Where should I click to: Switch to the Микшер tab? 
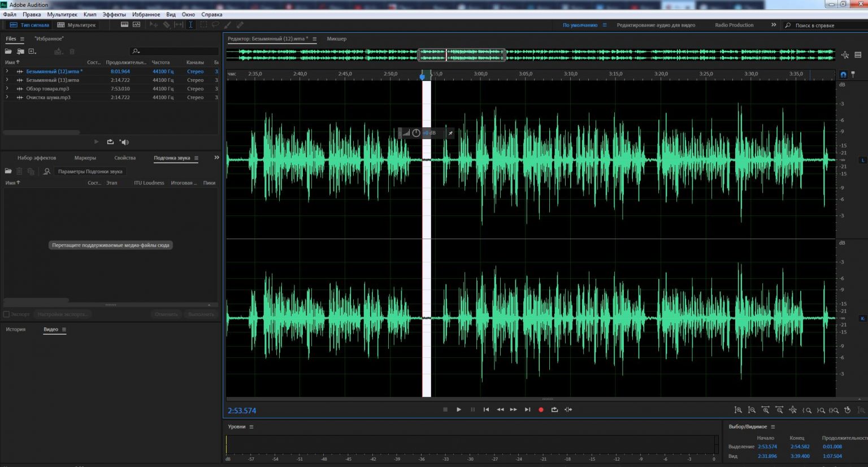pos(337,38)
